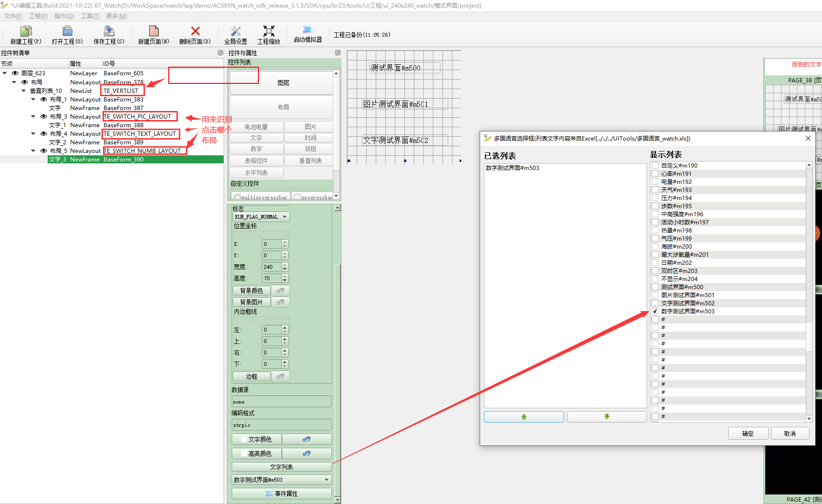Viewport: 822px width, 504px height.
Task: Collapse the 垂直列表_10 tree node
Action: [x=23, y=91]
